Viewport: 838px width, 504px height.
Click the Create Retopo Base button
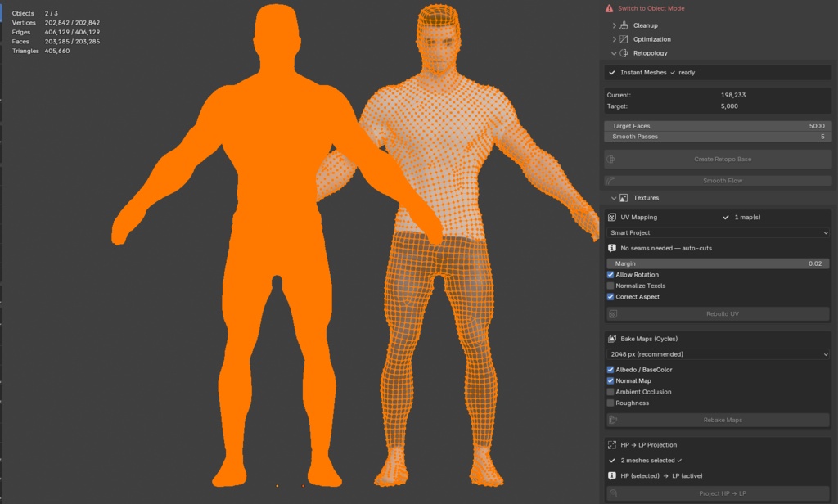(x=718, y=159)
